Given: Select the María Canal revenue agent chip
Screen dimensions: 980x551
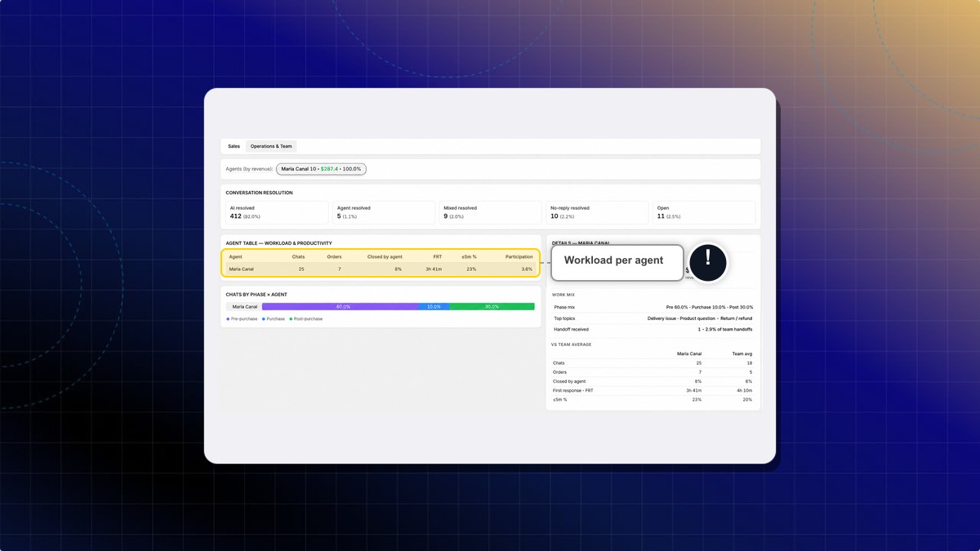Looking at the screenshot, I should pos(321,169).
